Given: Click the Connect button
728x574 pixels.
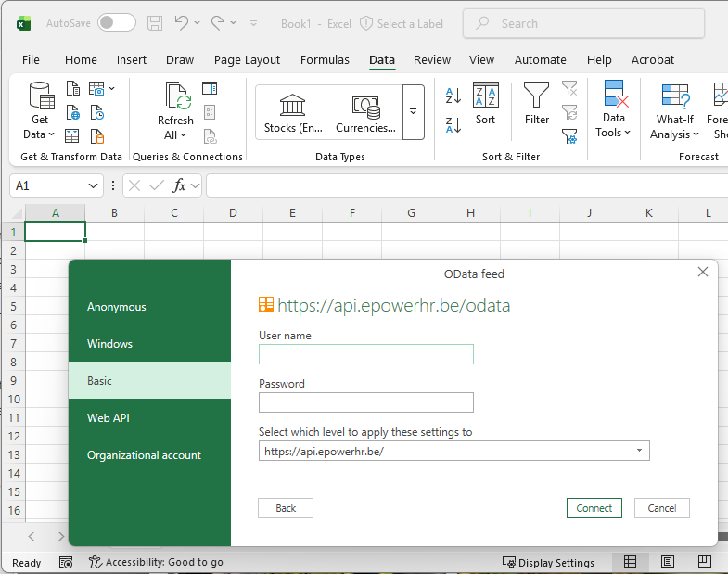Looking at the screenshot, I should click(594, 508).
